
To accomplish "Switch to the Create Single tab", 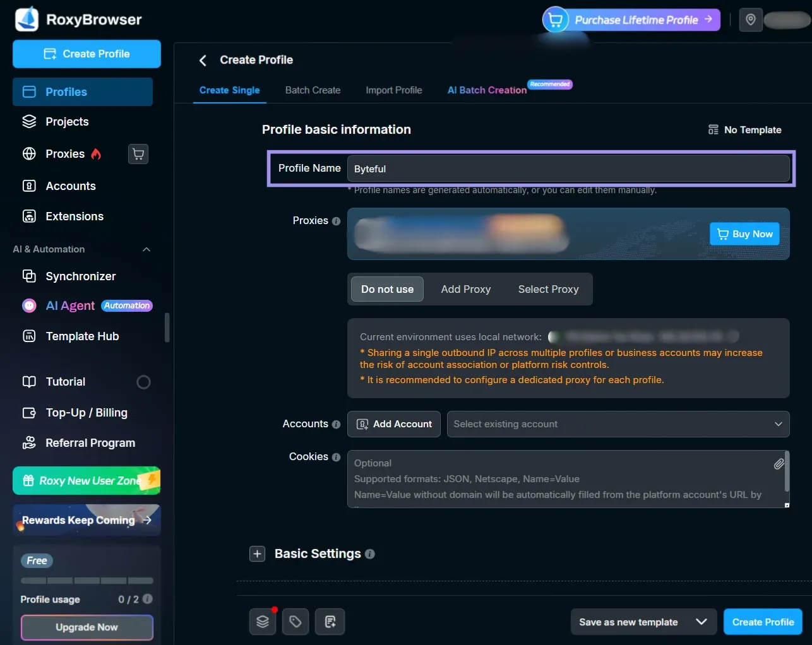I will click(230, 90).
